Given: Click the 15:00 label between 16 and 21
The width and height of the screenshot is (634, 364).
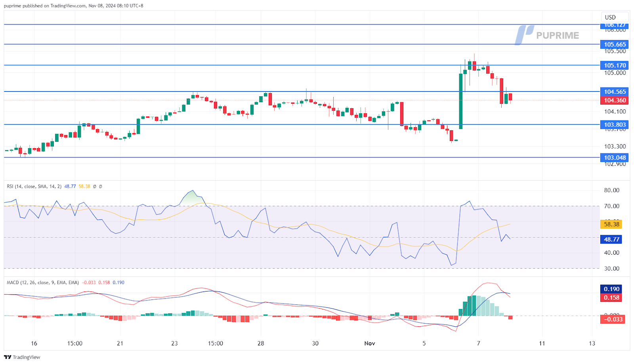Looking at the screenshot, I should (x=75, y=343).
